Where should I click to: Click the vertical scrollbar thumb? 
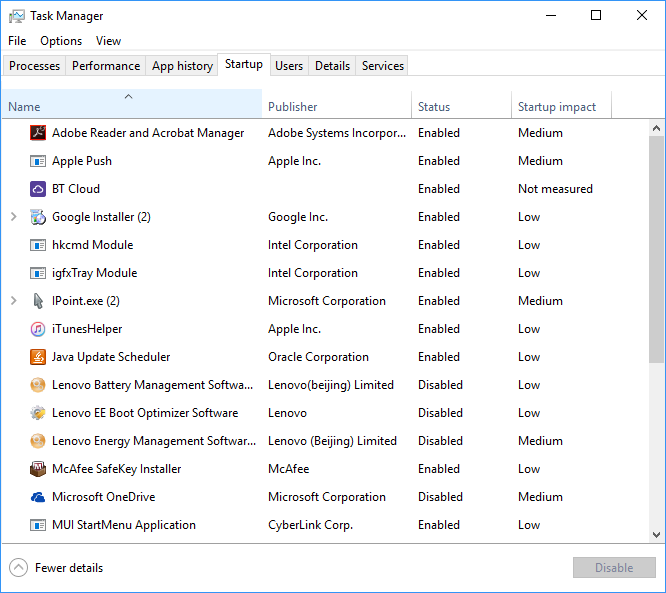point(657,249)
